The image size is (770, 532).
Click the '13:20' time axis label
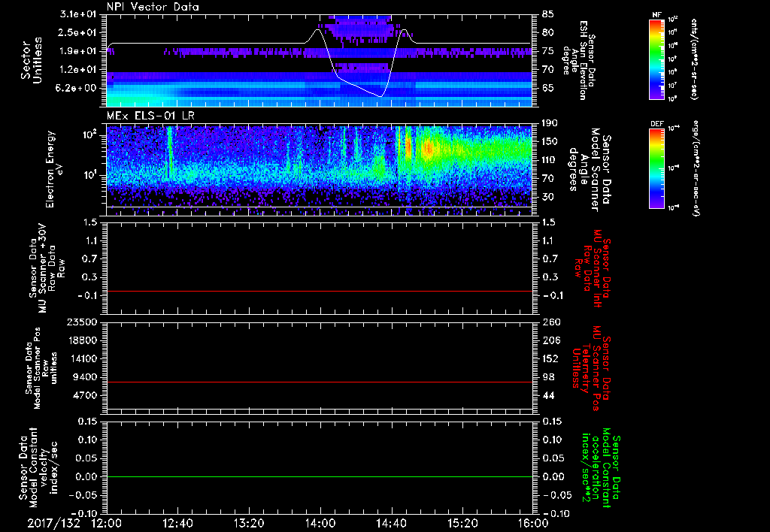tap(249, 523)
